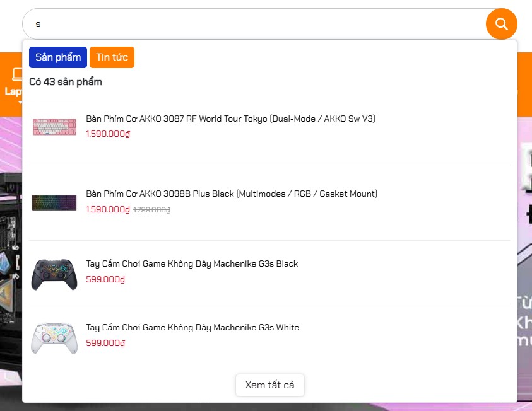Open Machenike G3s Black controller link

(x=192, y=264)
